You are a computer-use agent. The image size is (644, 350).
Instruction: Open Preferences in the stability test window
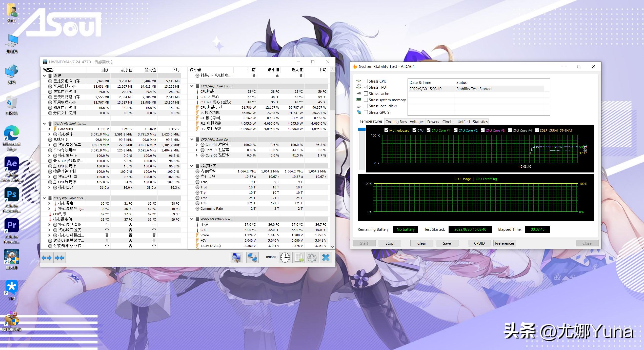click(504, 243)
